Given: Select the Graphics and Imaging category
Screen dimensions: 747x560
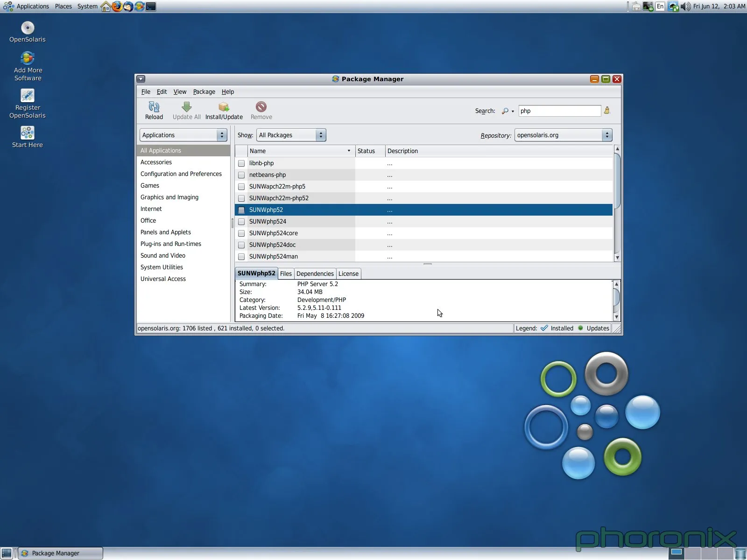Looking at the screenshot, I should [x=183, y=197].
